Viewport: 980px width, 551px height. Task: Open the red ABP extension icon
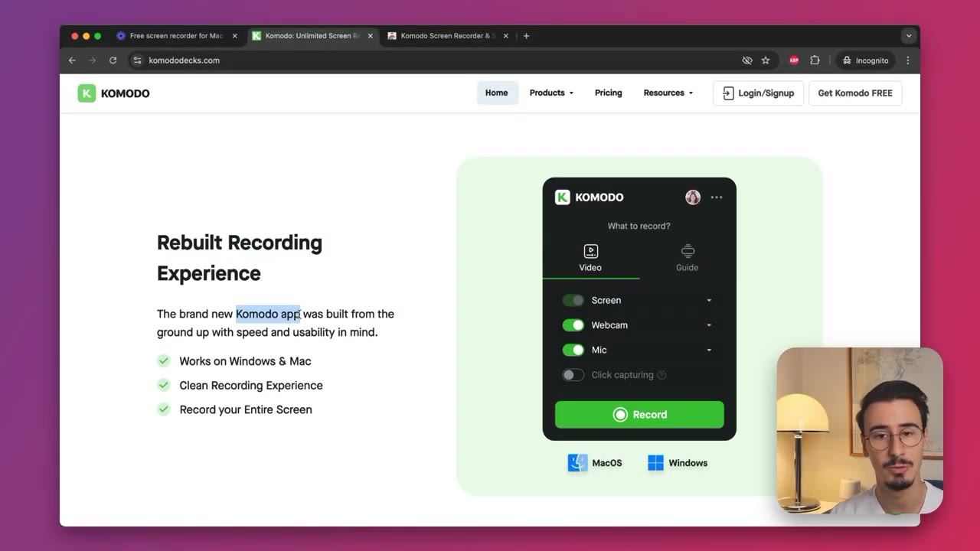[x=794, y=60]
